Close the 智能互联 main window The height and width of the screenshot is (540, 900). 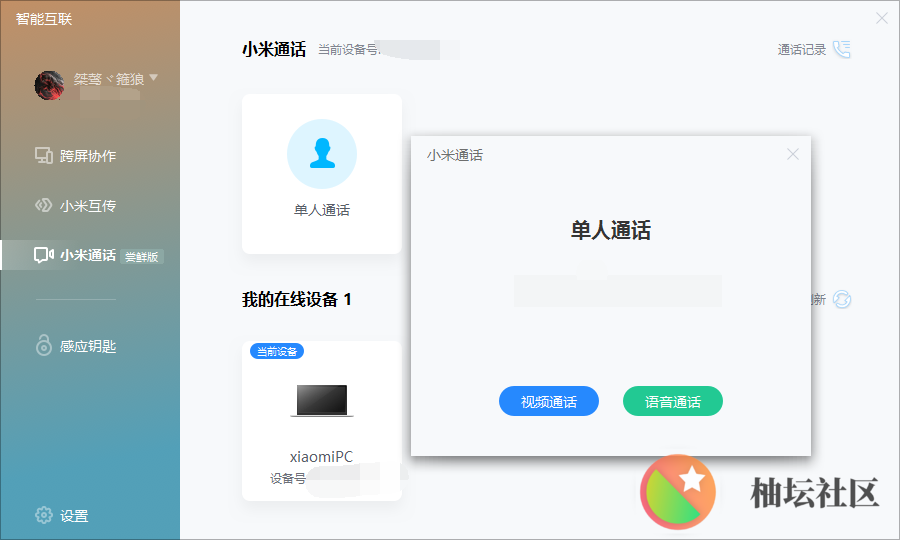881,18
